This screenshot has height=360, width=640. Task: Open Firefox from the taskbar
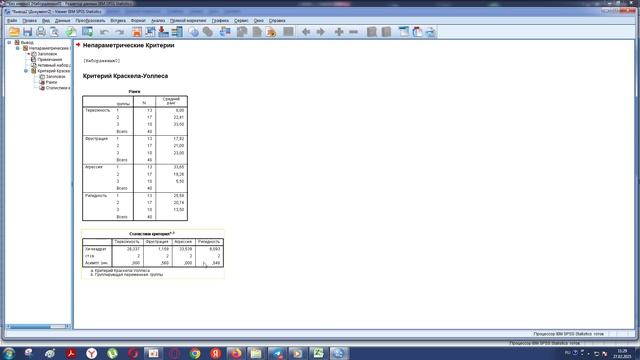tap(236, 353)
